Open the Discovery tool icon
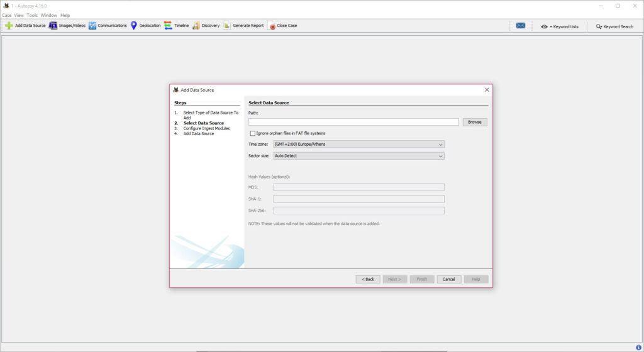Image resolution: width=644 pixels, height=352 pixels. tap(196, 25)
